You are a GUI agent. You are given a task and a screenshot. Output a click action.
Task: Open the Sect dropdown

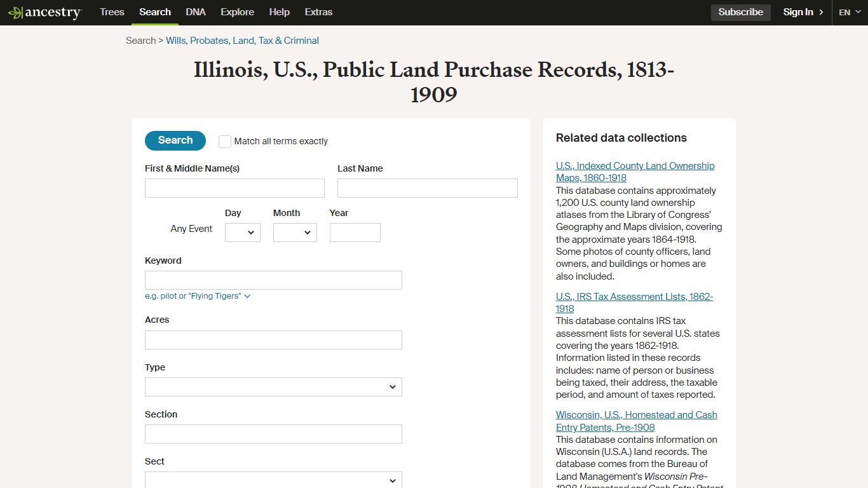coord(273,480)
